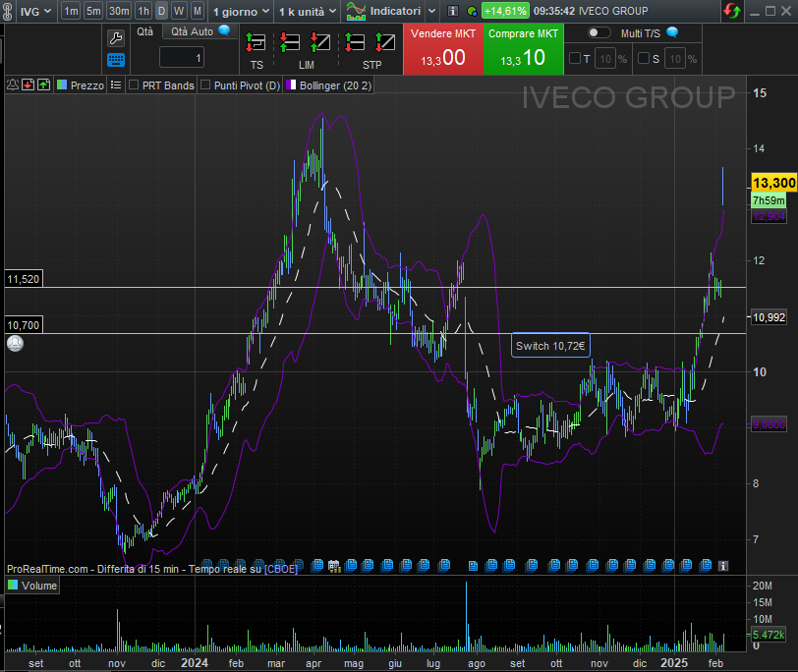Click the green status dot icon
Viewport: 798px width, 672px height.
click(x=473, y=11)
